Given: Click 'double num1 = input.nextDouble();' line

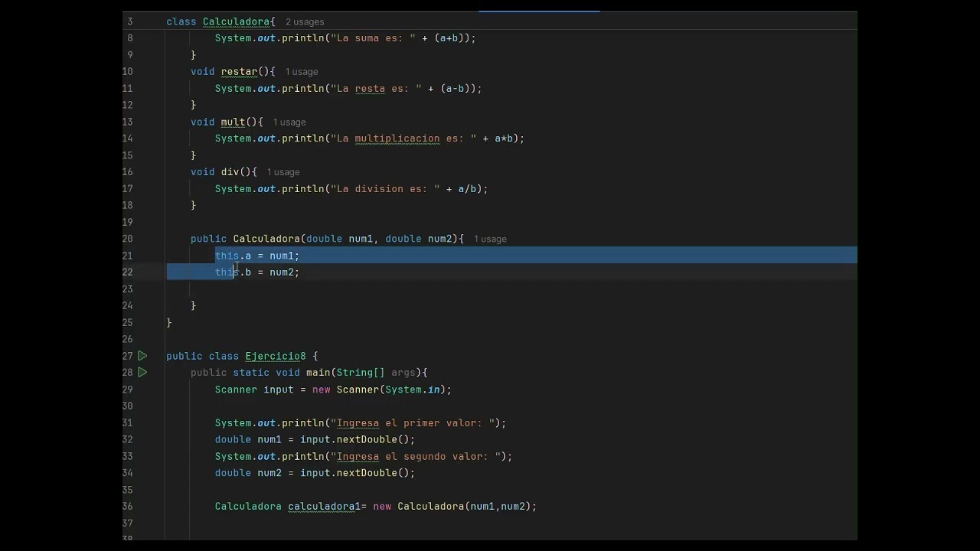Looking at the screenshot, I should (315, 440).
